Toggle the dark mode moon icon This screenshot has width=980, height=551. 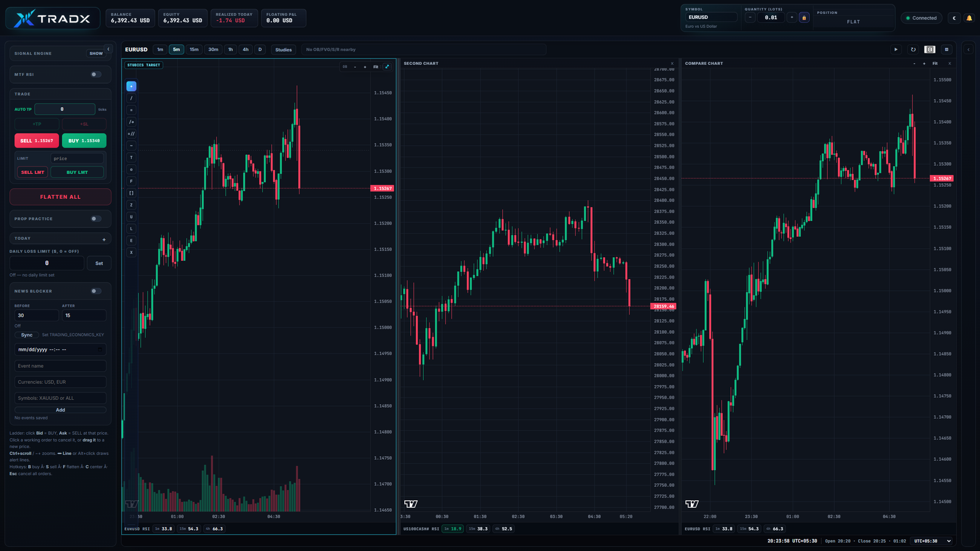point(954,18)
